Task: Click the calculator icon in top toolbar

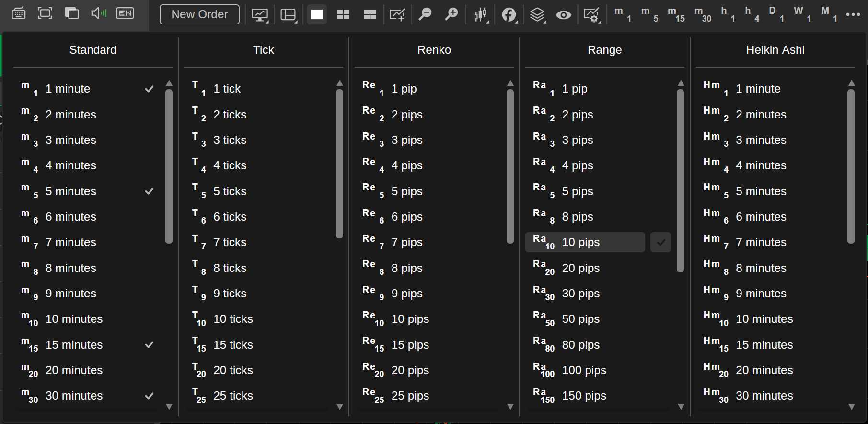Action: [18, 13]
